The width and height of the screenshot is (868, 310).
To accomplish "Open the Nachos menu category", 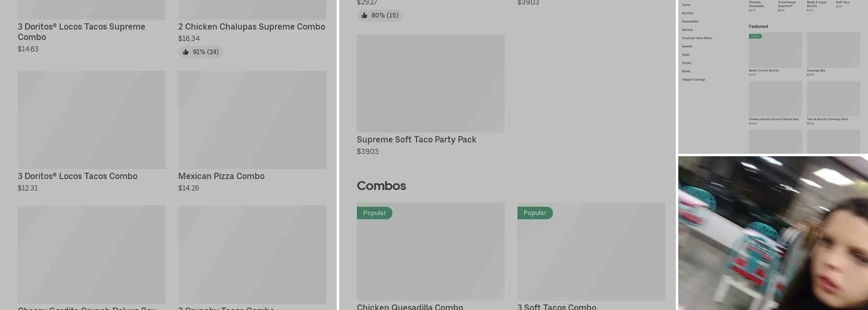I will [x=688, y=30].
